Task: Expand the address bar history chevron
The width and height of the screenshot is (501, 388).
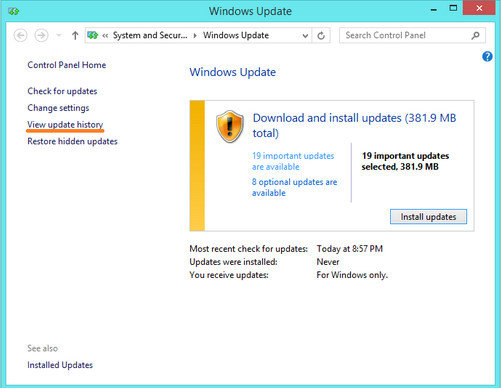Action: 305,36
